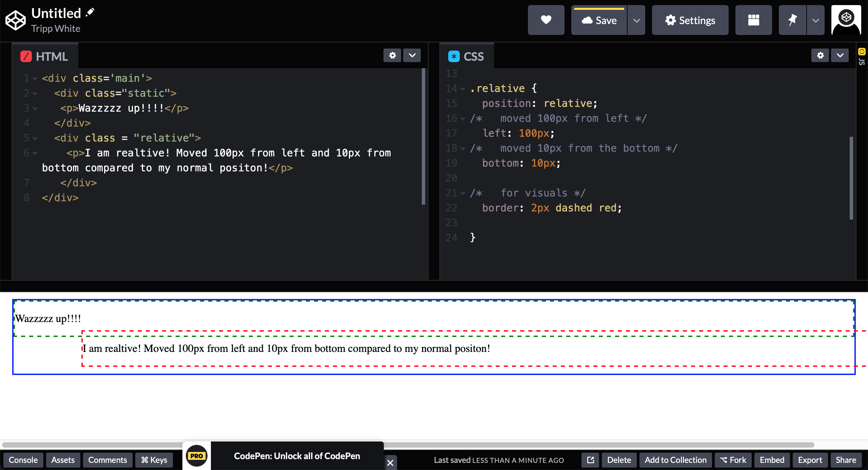Viewport: 868px width, 470px height.
Task: Open the change view layout icon
Action: point(753,20)
